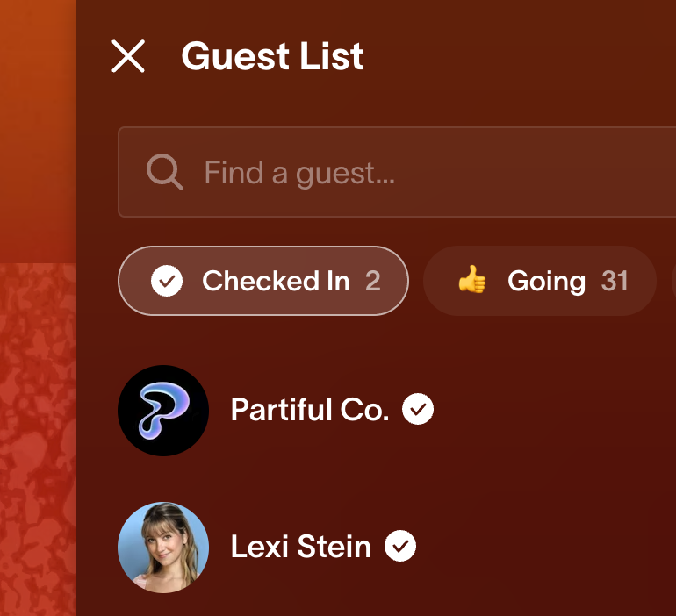The image size is (676, 616).
Task: Click the checkmark badge beside Partiful Co.
Action: [418, 409]
